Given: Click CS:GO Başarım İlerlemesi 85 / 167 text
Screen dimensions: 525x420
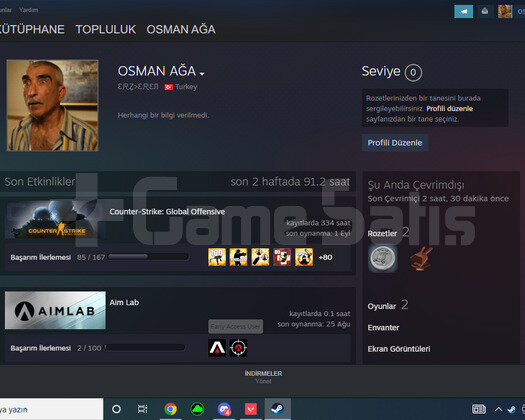Looking at the screenshot, I should (x=58, y=257).
